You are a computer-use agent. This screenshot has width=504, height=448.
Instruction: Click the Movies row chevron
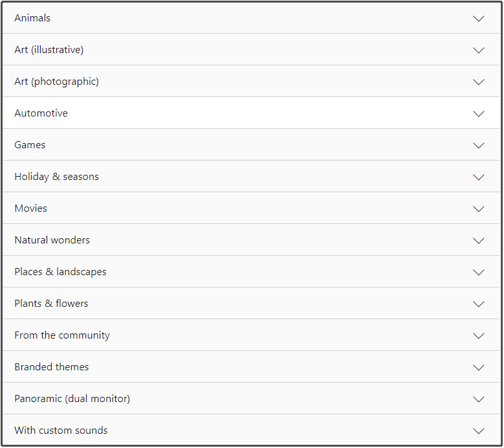click(478, 209)
